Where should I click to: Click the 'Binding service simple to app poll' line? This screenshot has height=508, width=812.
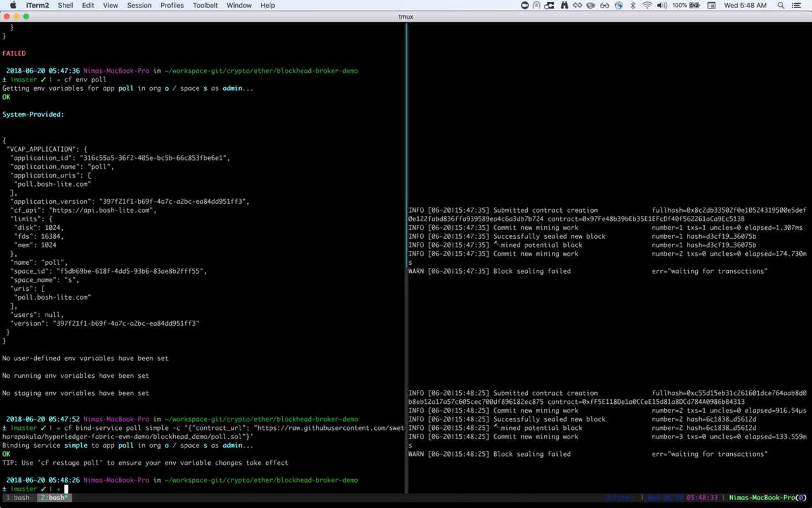pyautogui.click(x=128, y=445)
